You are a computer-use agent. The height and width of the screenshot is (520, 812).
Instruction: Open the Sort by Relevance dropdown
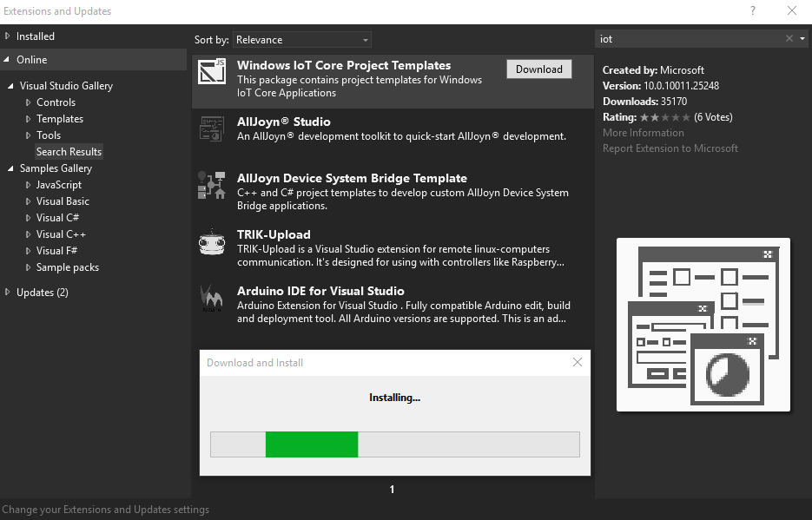pyautogui.click(x=302, y=40)
